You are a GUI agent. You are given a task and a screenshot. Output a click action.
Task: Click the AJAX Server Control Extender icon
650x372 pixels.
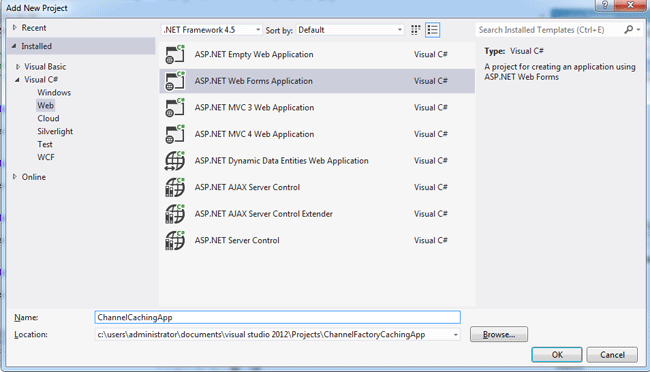[x=175, y=214]
